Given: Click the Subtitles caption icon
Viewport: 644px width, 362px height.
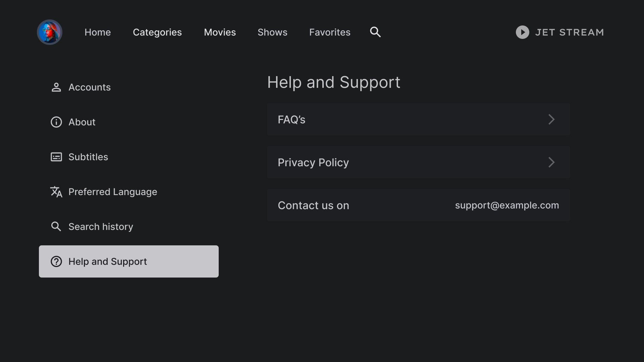Looking at the screenshot, I should point(56,157).
